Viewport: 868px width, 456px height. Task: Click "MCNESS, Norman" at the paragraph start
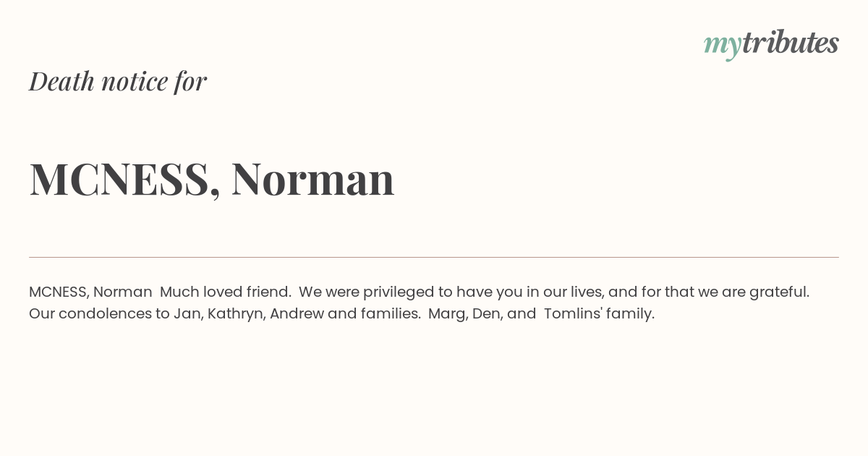90,292
